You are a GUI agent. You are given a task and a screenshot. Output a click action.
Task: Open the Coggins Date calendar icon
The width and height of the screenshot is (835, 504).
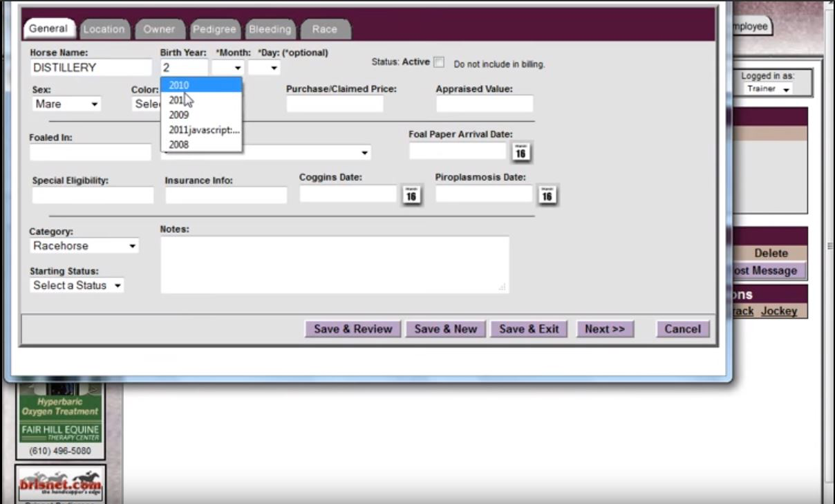click(411, 194)
